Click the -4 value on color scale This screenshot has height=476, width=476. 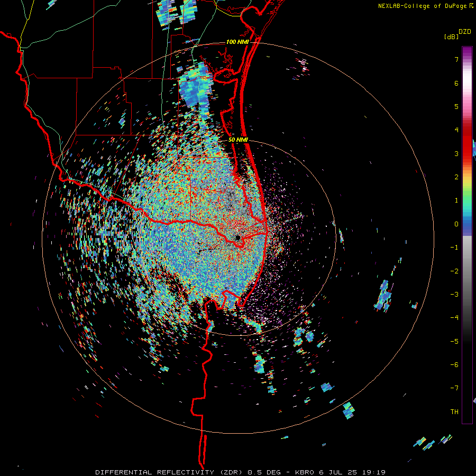[x=454, y=318]
